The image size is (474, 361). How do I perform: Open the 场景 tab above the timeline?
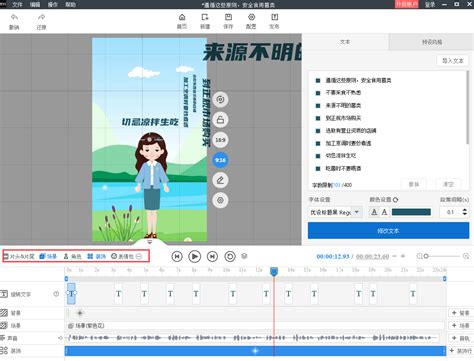pyautogui.click(x=48, y=256)
